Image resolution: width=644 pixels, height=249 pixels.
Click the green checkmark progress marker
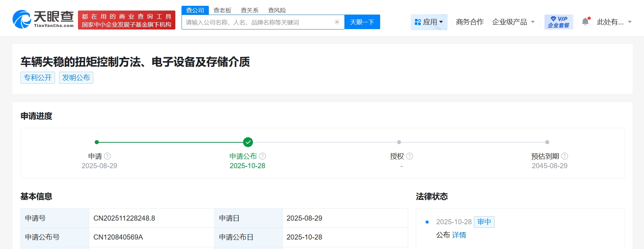[248, 142]
